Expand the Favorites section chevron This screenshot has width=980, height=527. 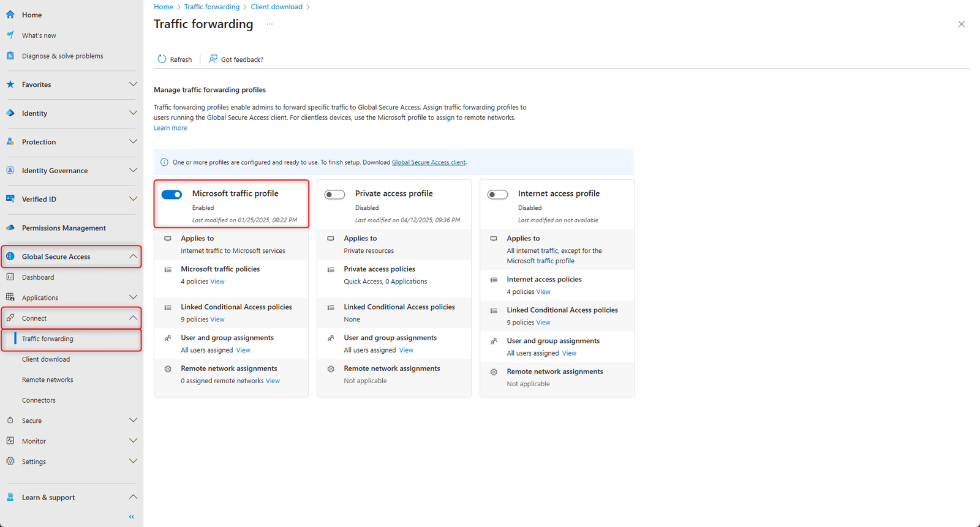tap(133, 84)
